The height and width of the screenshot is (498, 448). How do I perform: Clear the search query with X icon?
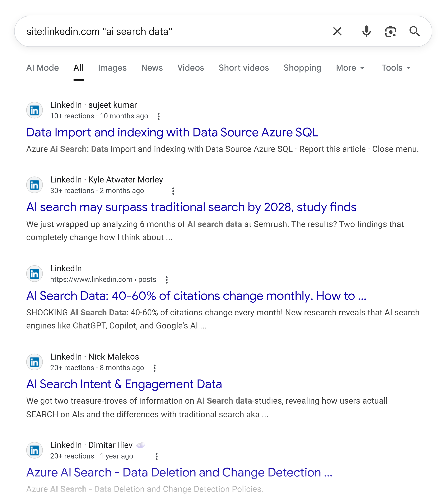pyautogui.click(x=337, y=32)
